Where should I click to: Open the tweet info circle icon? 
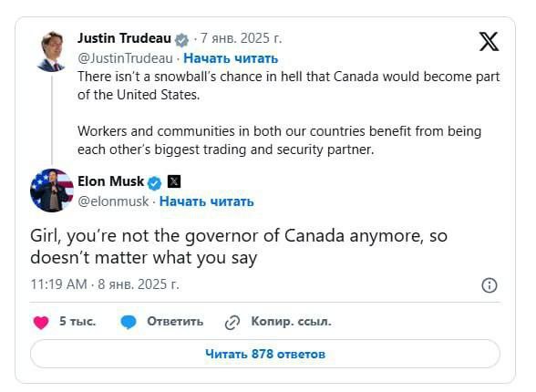(490, 285)
